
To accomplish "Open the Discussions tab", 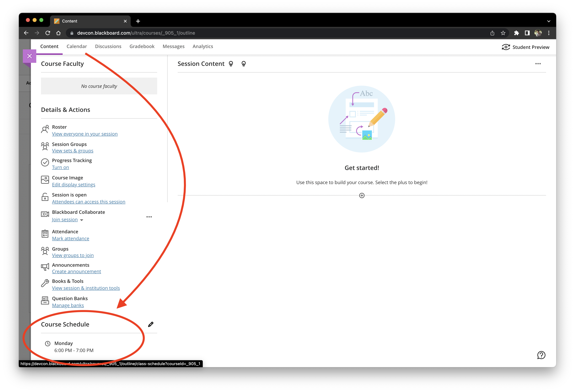I will click(108, 47).
